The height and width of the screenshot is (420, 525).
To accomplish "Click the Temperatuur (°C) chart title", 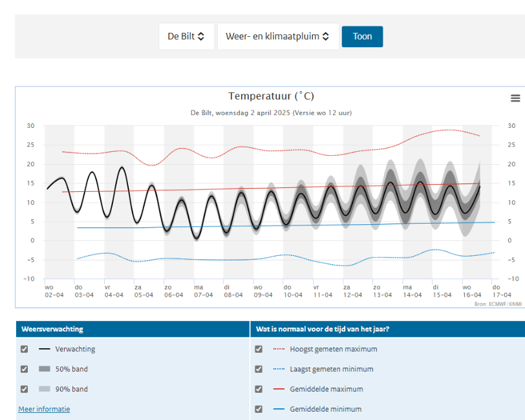I will 271,96.
